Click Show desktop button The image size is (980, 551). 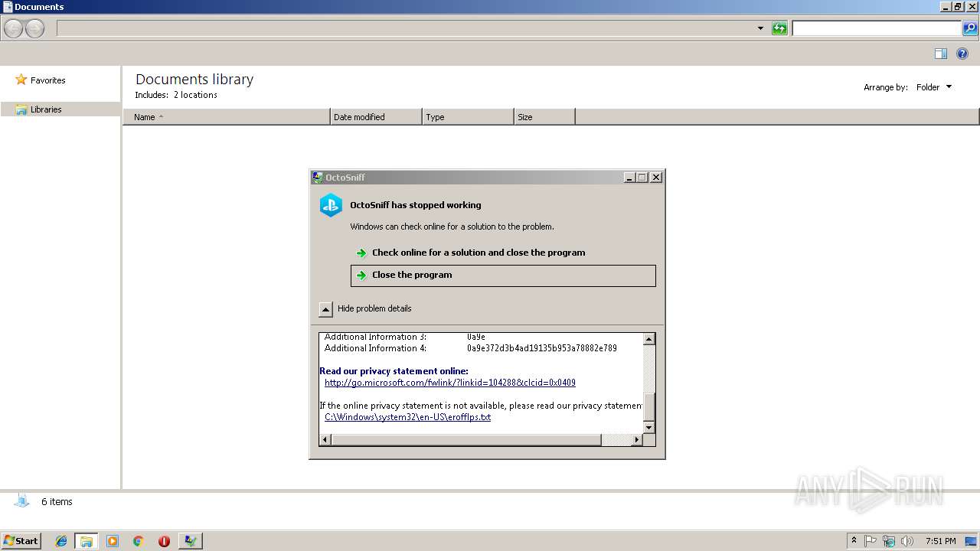[x=972, y=541]
